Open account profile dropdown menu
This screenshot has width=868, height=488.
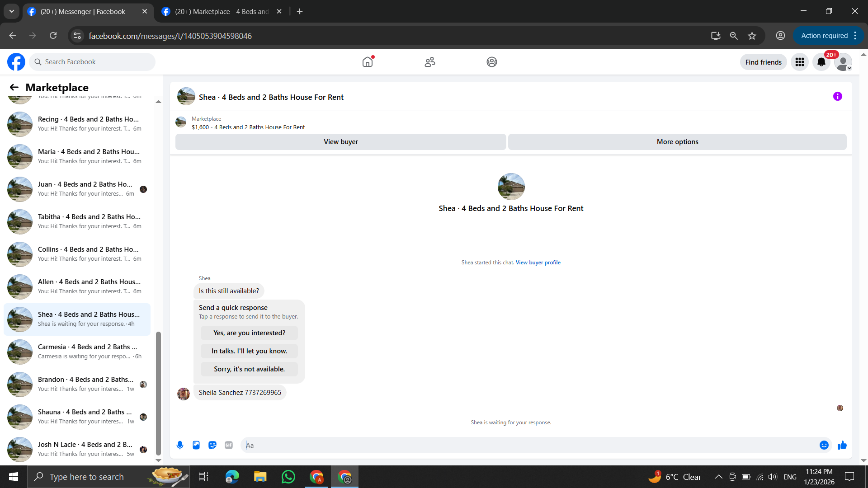point(843,62)
